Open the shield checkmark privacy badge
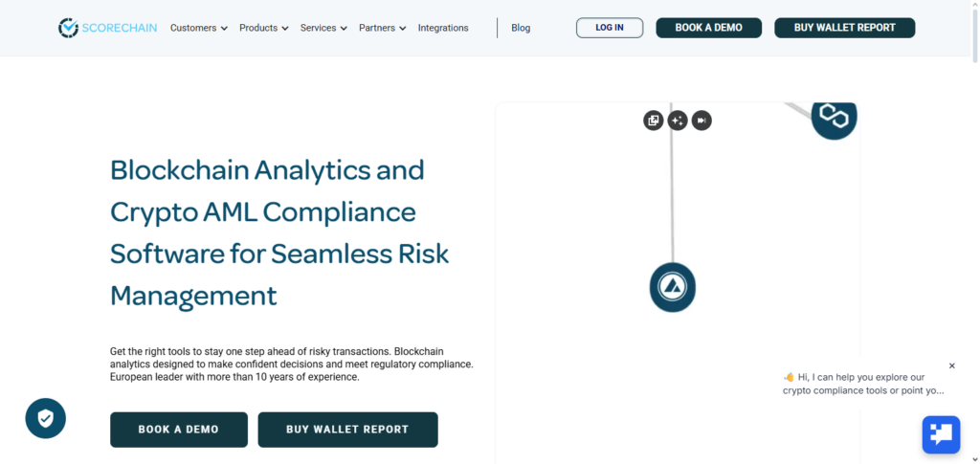The height and width of the screenshot is (464, 980). 46,418
